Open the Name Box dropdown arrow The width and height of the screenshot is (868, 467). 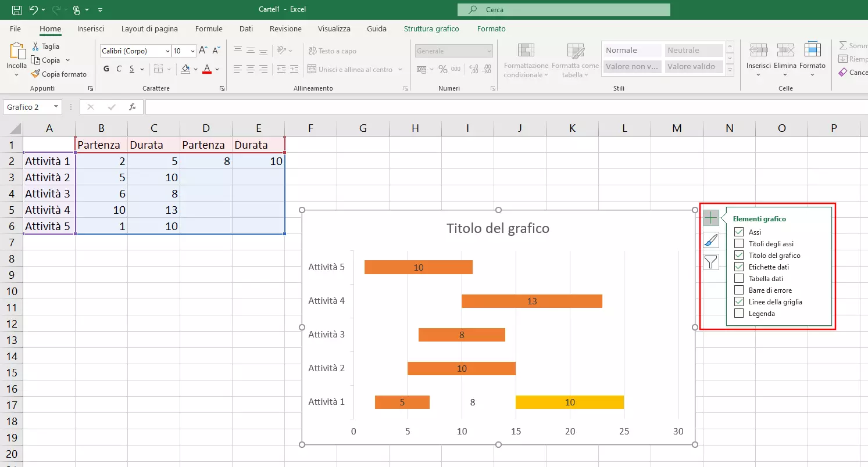[x=56, y=107]
